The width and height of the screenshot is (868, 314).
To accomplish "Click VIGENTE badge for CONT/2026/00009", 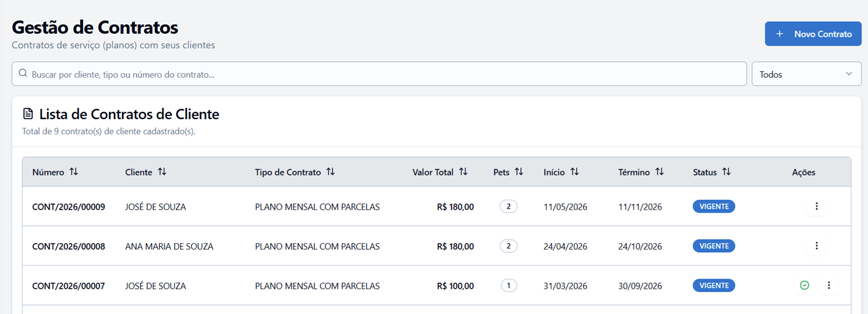I will point(714,206).
